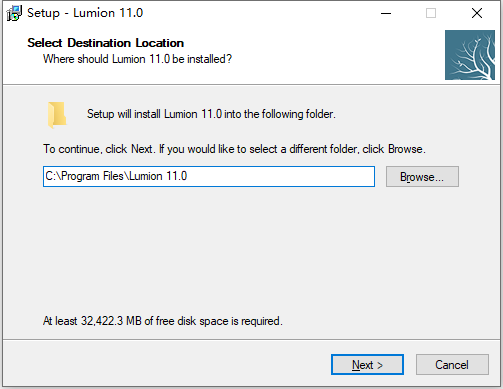
Task: Focus the installation path text field
Action: click(x=209, y=176)
